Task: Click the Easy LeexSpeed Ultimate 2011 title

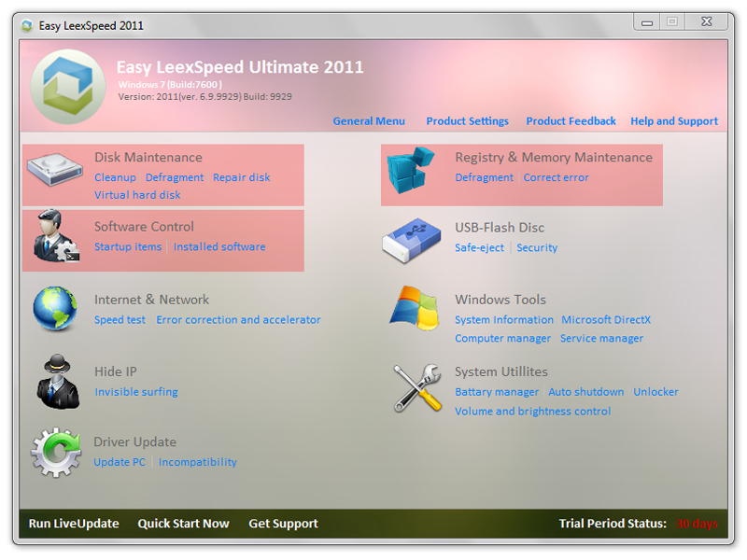Action: (240, 67)
